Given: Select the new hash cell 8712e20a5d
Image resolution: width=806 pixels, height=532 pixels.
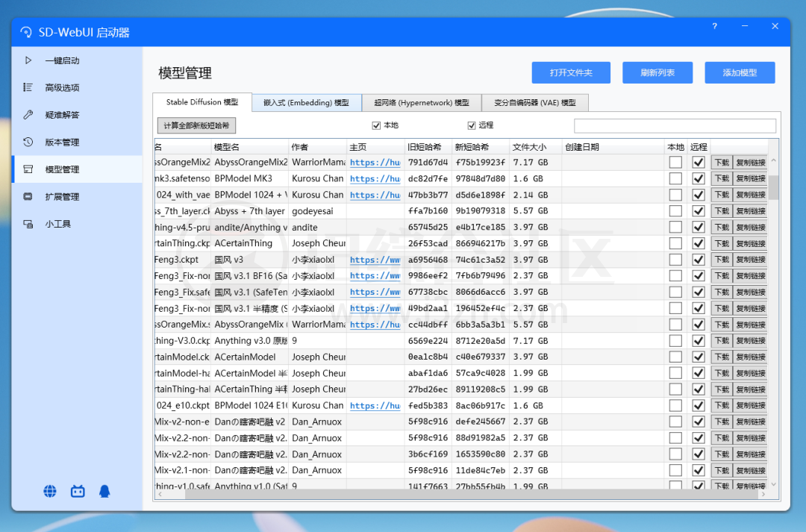Looking at the screenshot, I should (x=481, y=341).
